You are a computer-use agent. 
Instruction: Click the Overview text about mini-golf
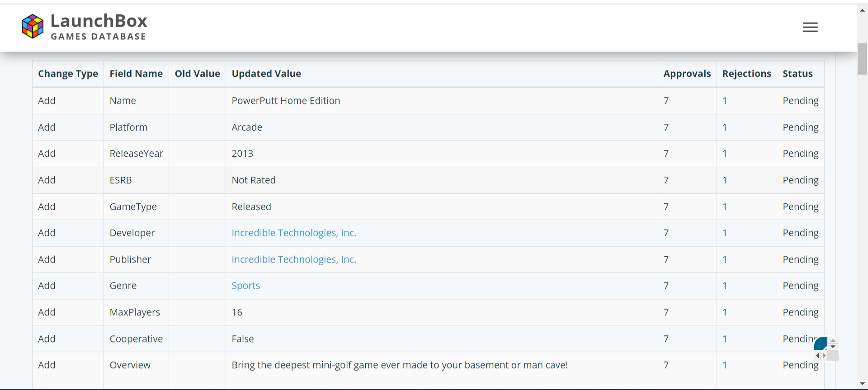tap(400, 365)
